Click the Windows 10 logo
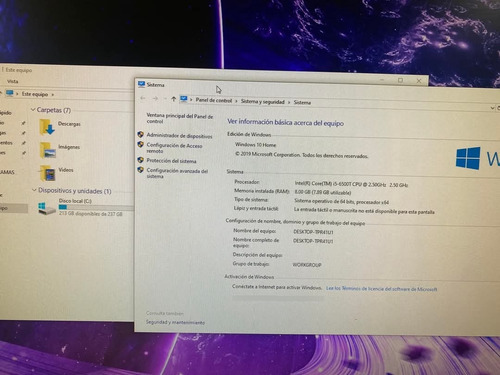 (468, 158)
